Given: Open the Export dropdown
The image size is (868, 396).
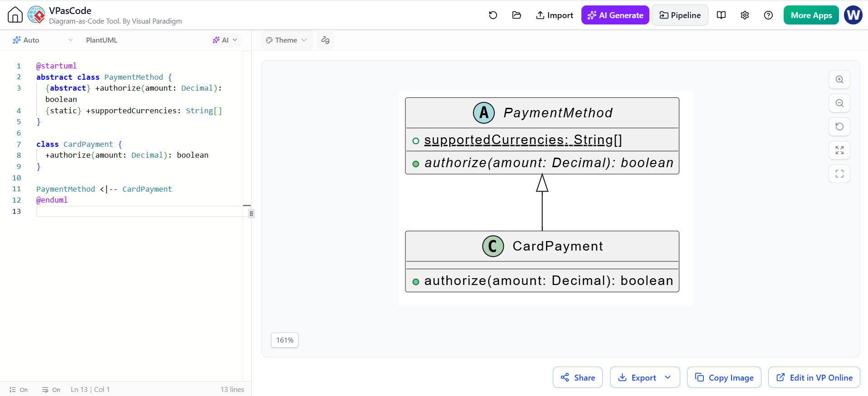Looking at the screenshot, I should tap(645, 377).
